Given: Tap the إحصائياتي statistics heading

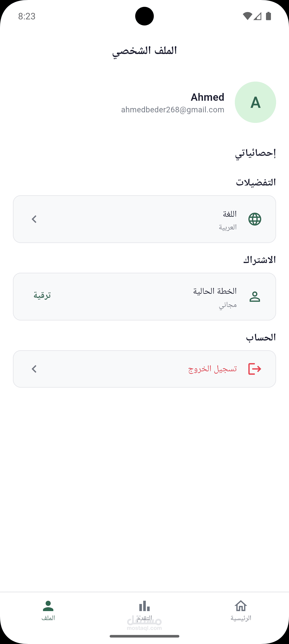Looking at the screenshot, I should tap(255, 153).
